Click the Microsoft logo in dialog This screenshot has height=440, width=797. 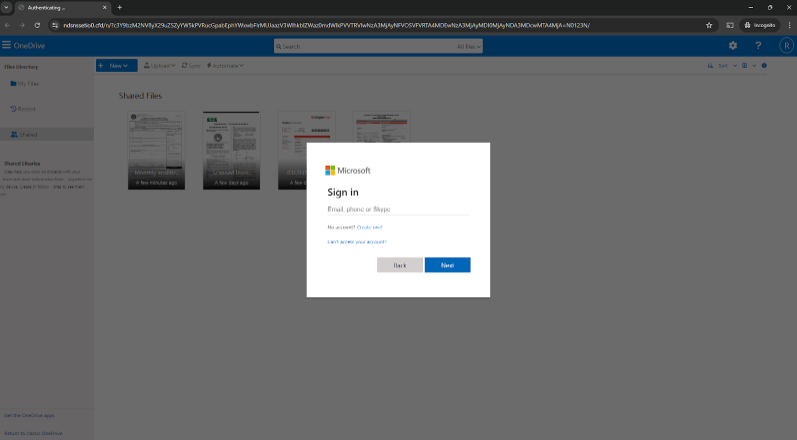pyautogui.click(x=348, y=170)
